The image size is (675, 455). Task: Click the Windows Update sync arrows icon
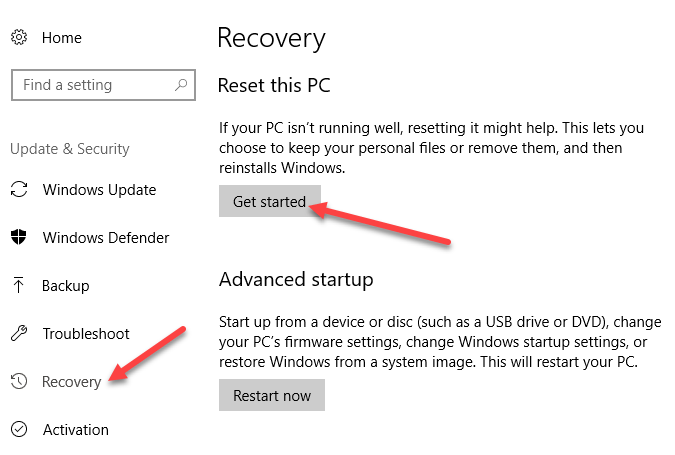(19, 189)
